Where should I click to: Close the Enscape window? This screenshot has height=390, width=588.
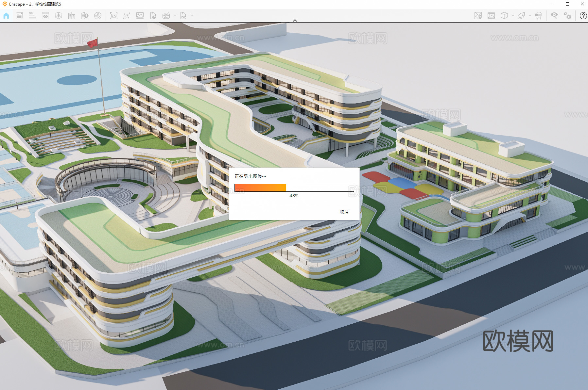point(582,4)
